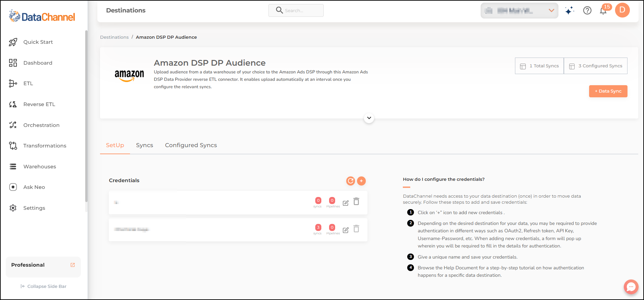Launch Ask Neo assistant
Screen dimensions: 644x300
(x=34, y=187)
